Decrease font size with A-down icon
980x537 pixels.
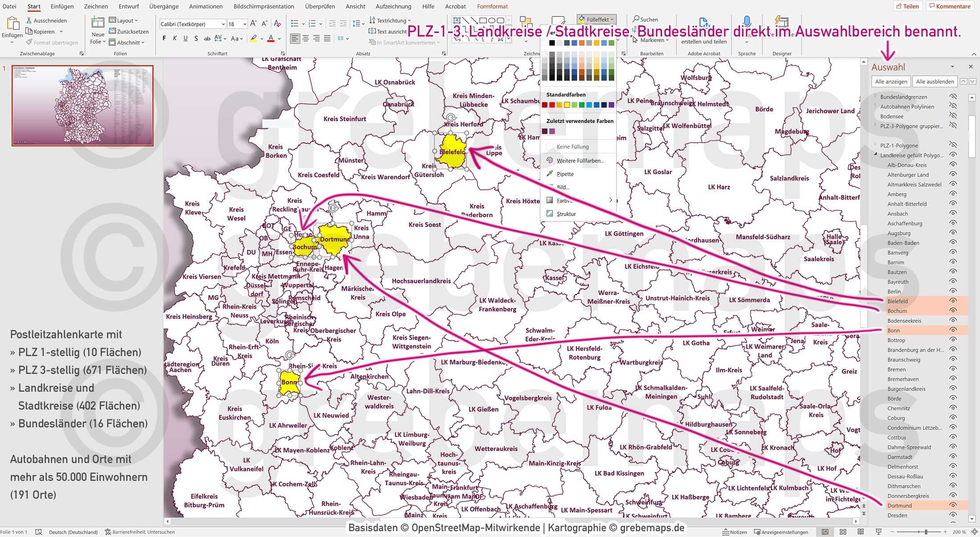click(265, 23)
